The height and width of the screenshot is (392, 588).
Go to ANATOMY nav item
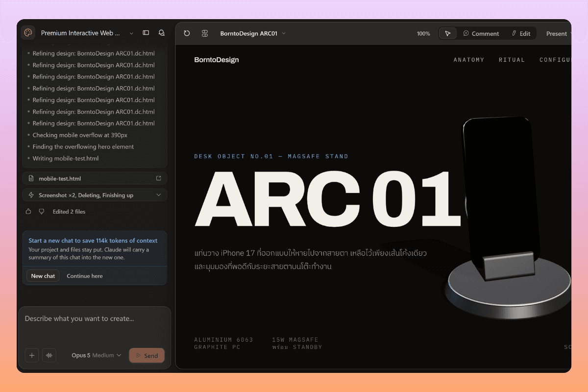click(x=469, y=60)
